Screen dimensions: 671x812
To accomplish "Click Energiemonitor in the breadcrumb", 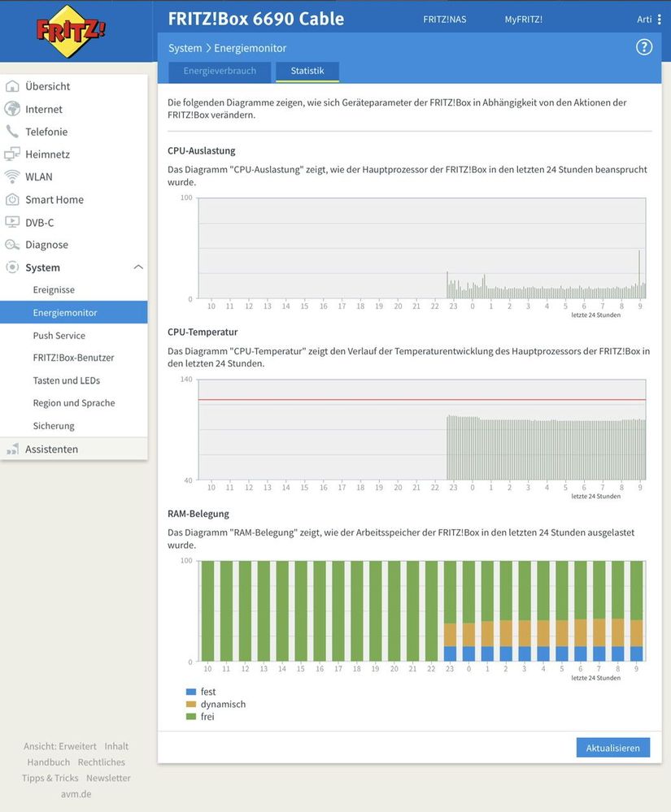I will 251,48.
